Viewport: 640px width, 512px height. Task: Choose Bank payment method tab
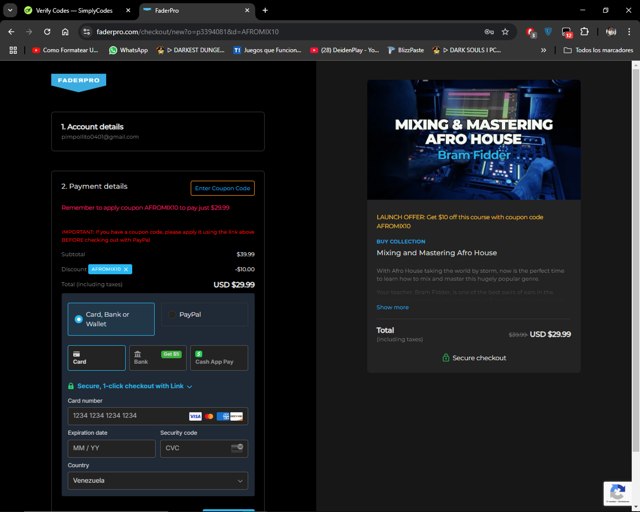(158, 358)
